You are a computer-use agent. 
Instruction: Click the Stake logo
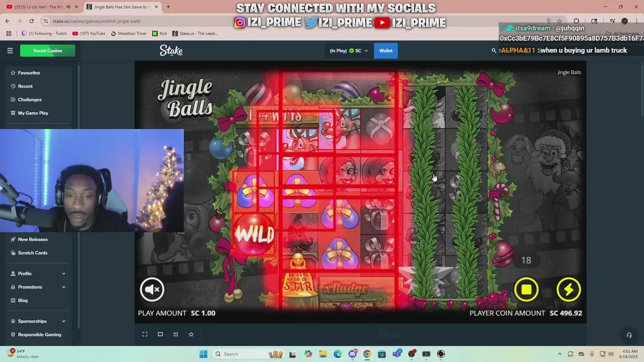[x=171, y=50]
